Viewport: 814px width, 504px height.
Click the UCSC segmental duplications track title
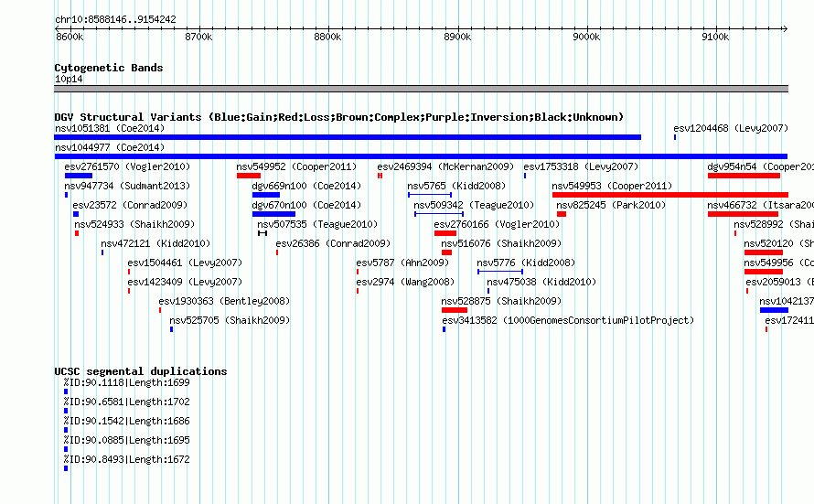[141, 371]
